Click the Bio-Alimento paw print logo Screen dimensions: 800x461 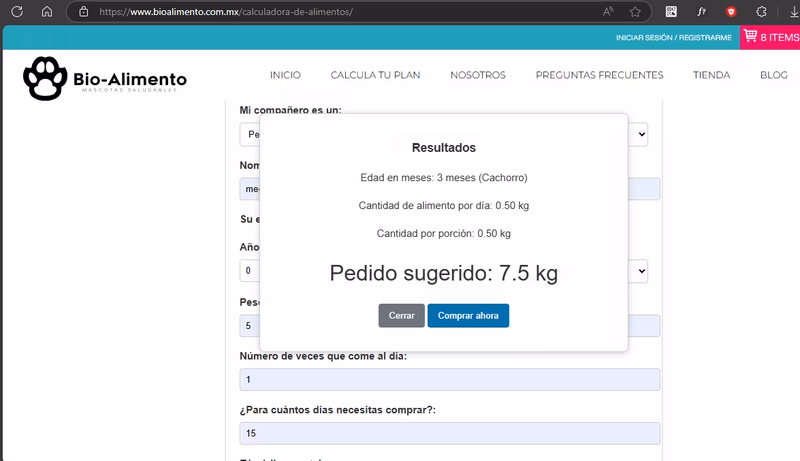44,78
